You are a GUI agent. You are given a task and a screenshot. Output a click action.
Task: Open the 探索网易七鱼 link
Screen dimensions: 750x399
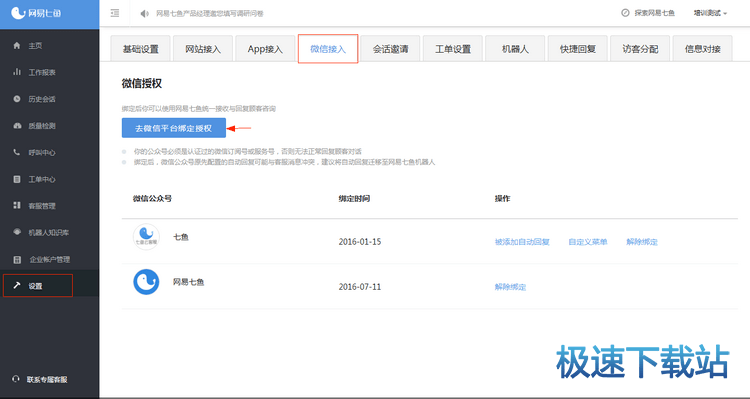(x=654, y=13)
